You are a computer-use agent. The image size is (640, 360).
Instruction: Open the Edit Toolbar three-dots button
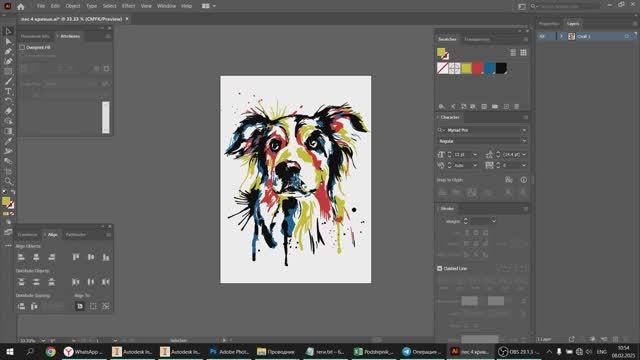(8, 246)
